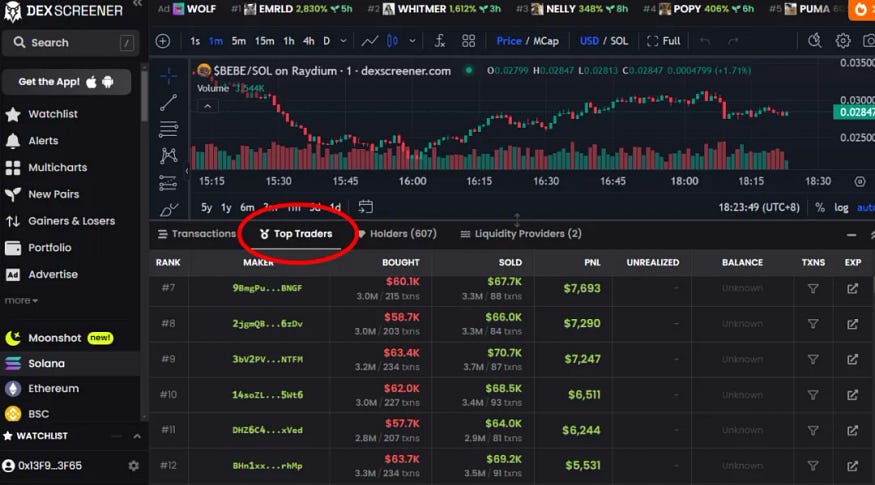This screenshot has width=875, height=485.
Task: Select the Fibonacci retracement tool
Action: click(x=169, y=129)
